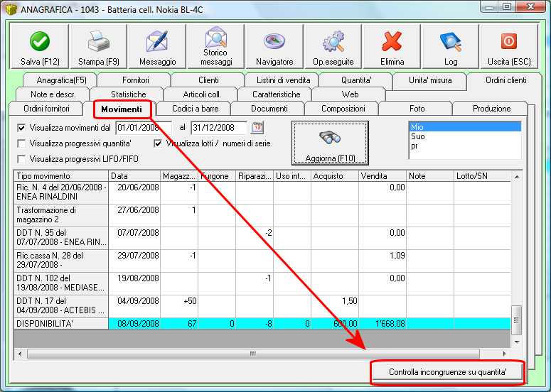The width and height of the screenshot is (551, 392).
Task: Open the Ordini clienti tab
Action: coord(505,80)
